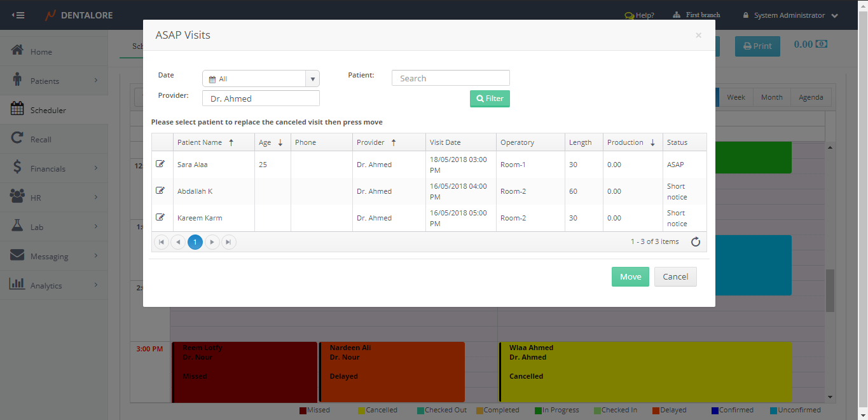
Task: Open Financials in the sidebar
Action: point(48,168)
